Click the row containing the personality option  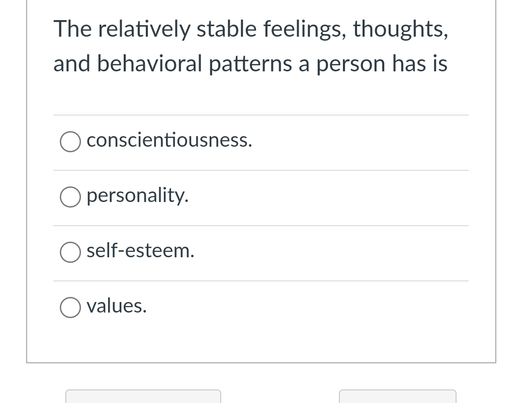pyautogui.click(x=260, y=197)
